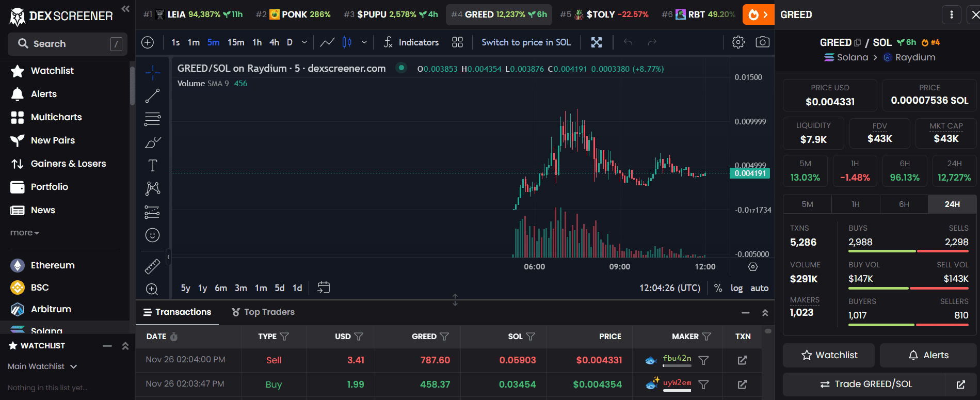Switch to Top Traders tab
This screenshot has width=980, height=400.
click(263, 312)
